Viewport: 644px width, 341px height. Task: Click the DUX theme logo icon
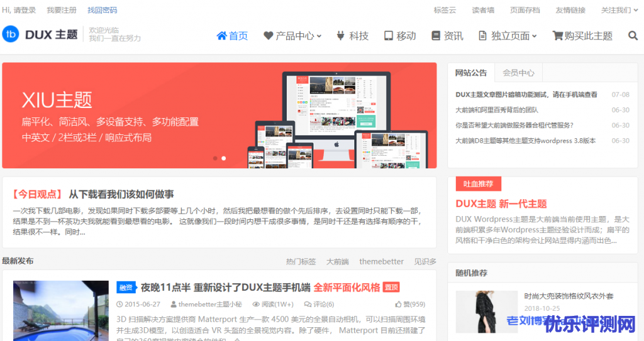pyautogui.click(x=11, y=34)
